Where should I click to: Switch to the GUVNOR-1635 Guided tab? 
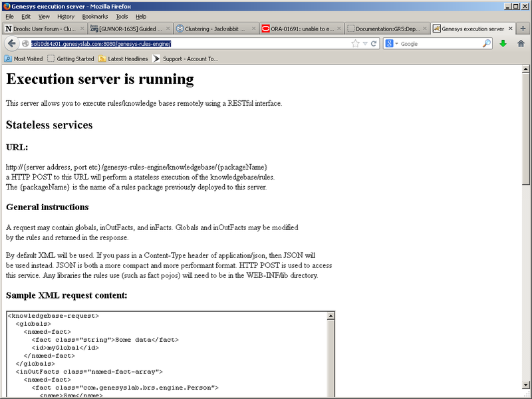click(130, 29)
